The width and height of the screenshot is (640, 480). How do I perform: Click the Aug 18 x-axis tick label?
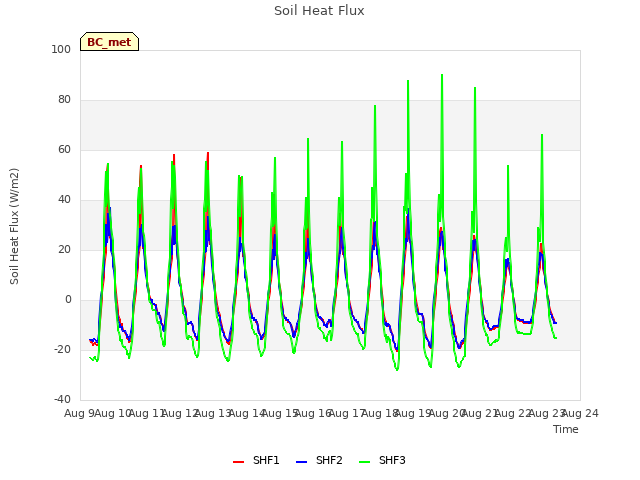click(x=380, y=413)
